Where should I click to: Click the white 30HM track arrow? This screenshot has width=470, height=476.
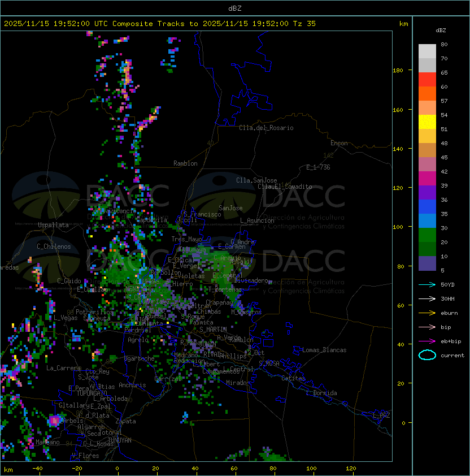pos(427,298)
